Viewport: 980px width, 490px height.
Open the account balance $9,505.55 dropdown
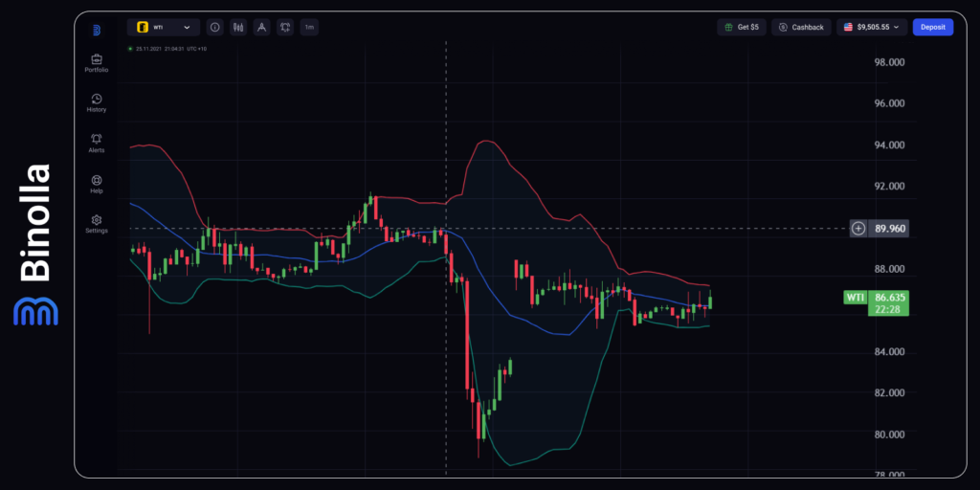pos(873,27)
